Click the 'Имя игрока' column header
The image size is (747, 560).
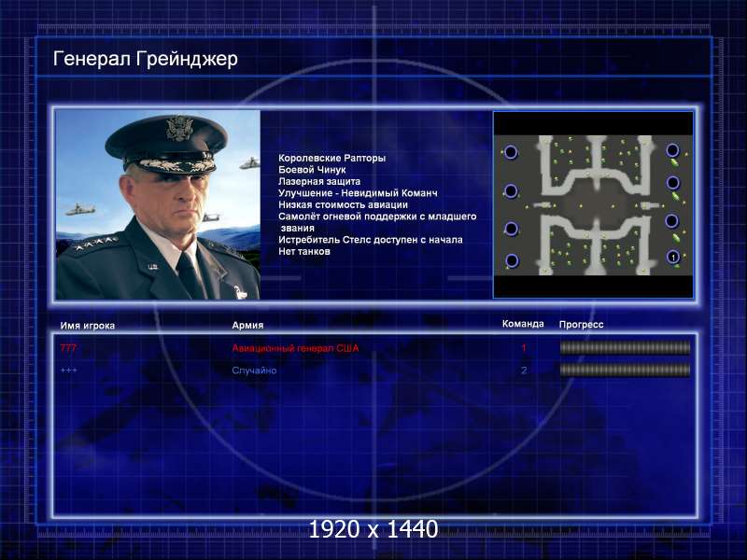[x=87, y=326]
